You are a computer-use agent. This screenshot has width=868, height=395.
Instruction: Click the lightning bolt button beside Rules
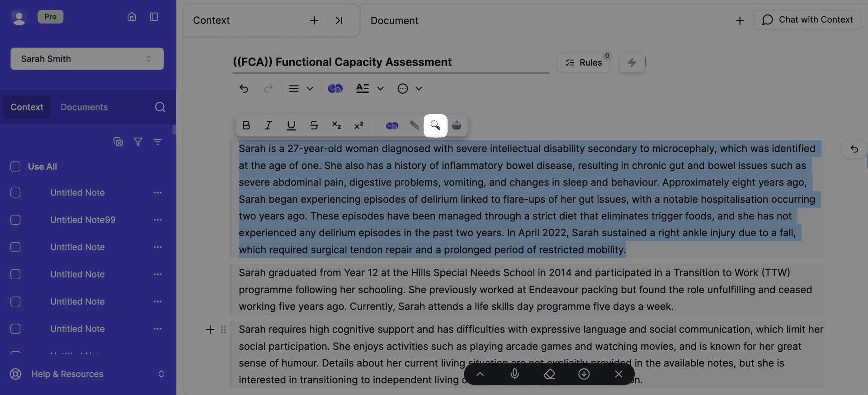(x=632, y=62)
